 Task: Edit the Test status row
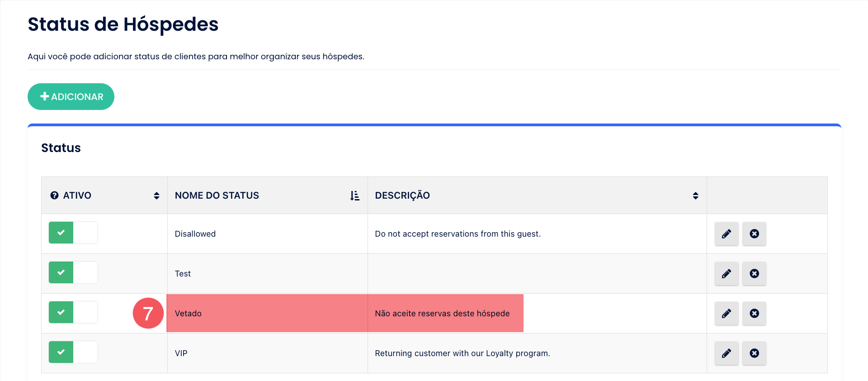(726, 274)
